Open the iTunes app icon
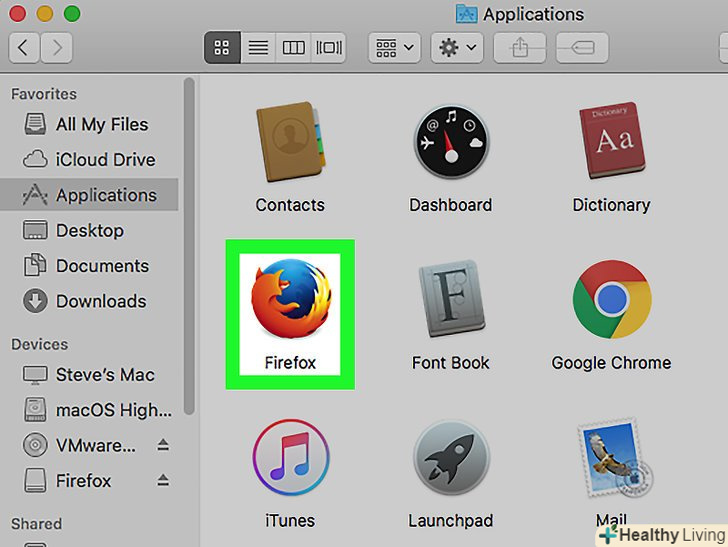 (x=290, y=462)
